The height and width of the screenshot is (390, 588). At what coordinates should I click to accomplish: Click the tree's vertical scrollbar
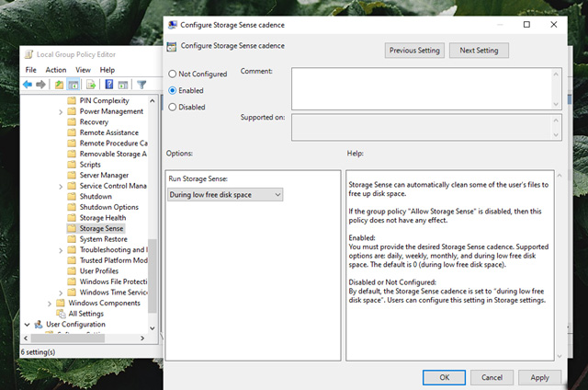[x=153, y=276]
